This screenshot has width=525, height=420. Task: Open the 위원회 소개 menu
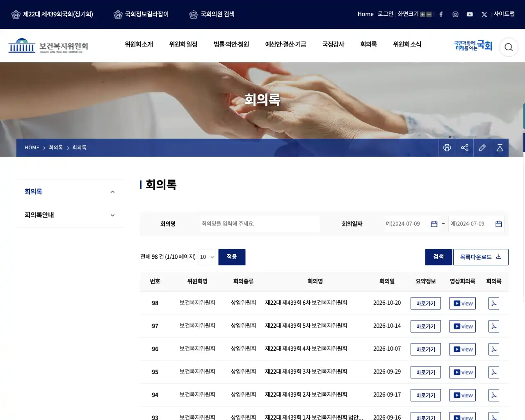139,44
